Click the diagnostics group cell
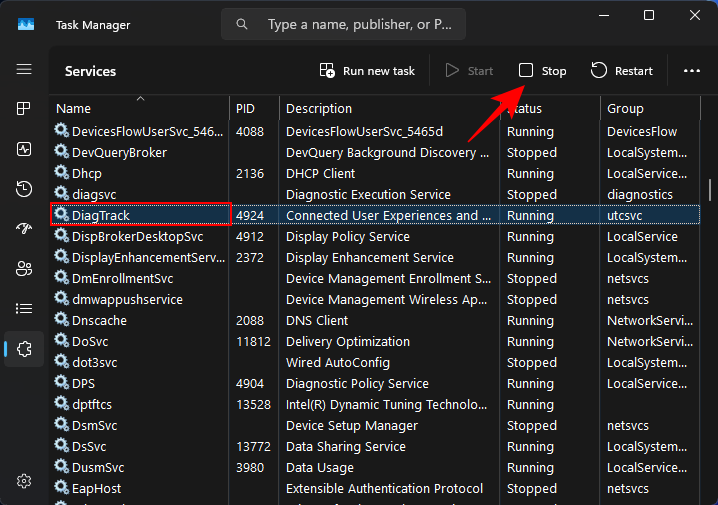 640,195
